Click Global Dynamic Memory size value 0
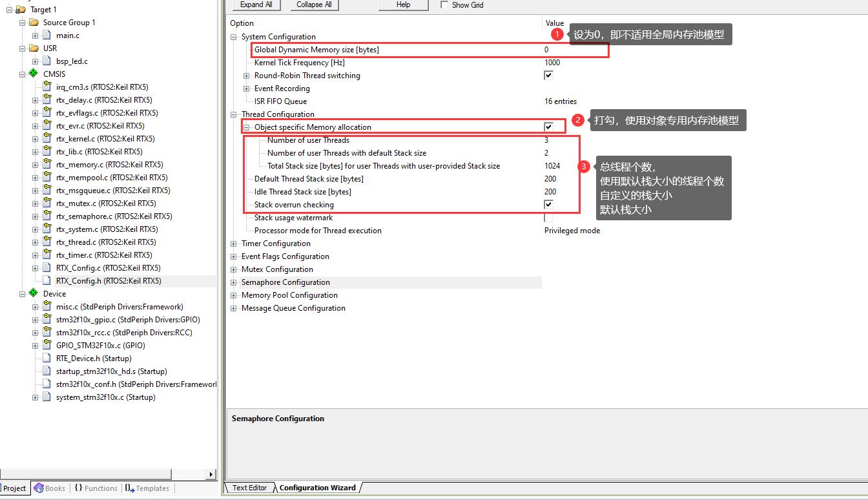The image size is (868, 500). tap(546, 50)
